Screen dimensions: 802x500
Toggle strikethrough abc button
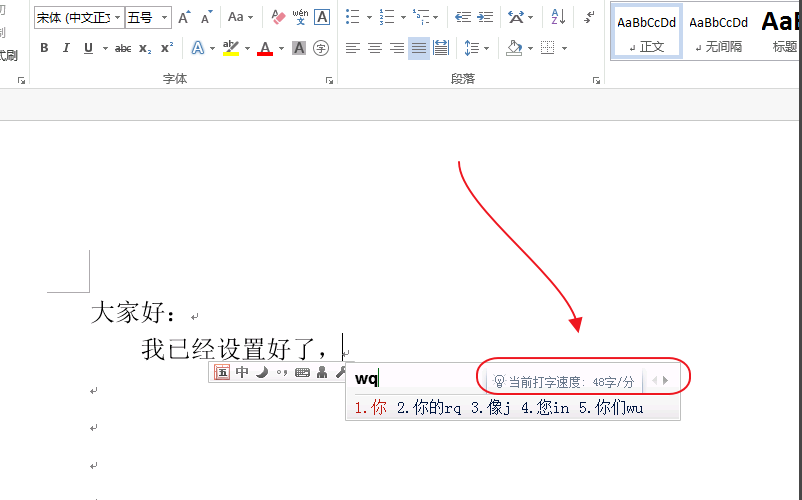click(x=123, y=49)
